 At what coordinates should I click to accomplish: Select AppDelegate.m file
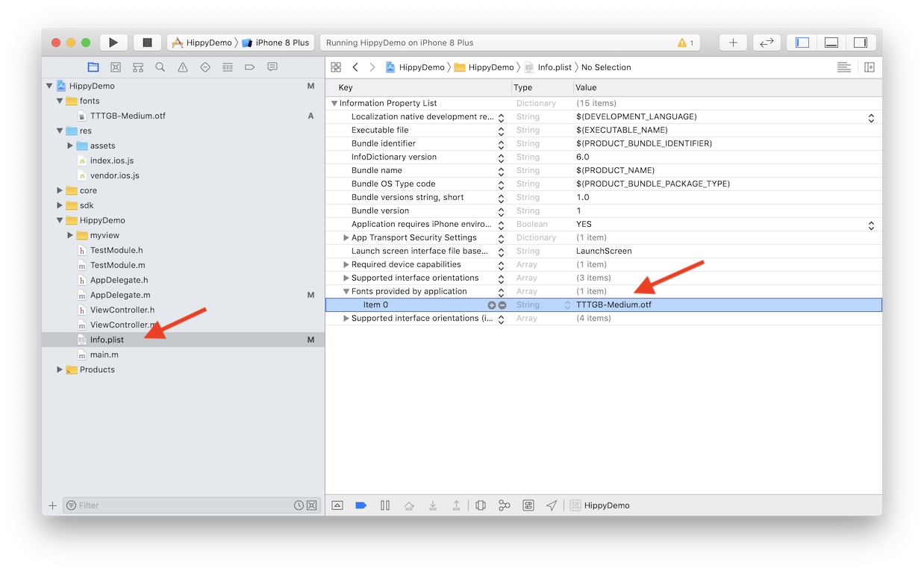pos(120,295)
